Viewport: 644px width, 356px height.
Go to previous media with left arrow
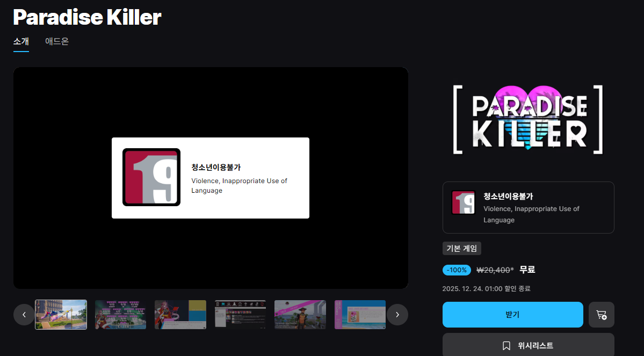24,315
